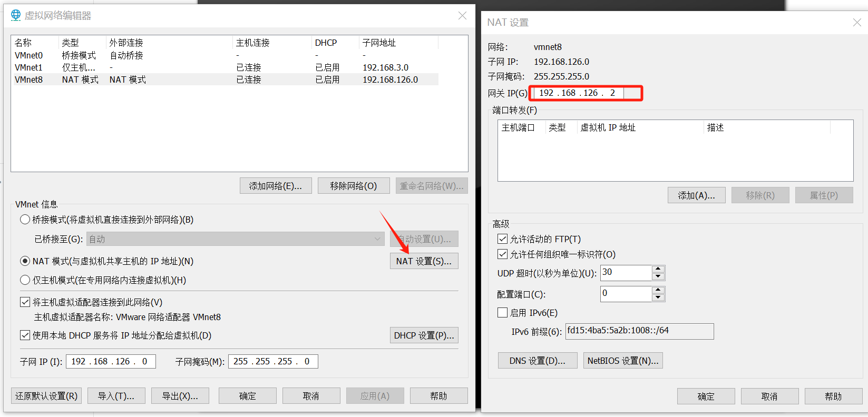The image size is (868, 417).
Task: Enable the 启用 IPv6 checkbox
Action: click(x=502, y=313)
